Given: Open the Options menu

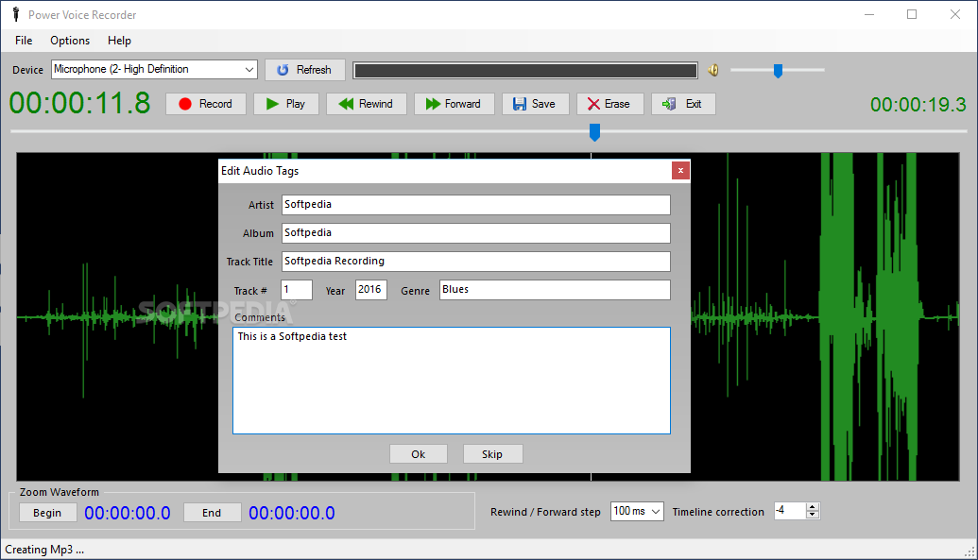Looking at the screenshot, I should pos(70,41).
